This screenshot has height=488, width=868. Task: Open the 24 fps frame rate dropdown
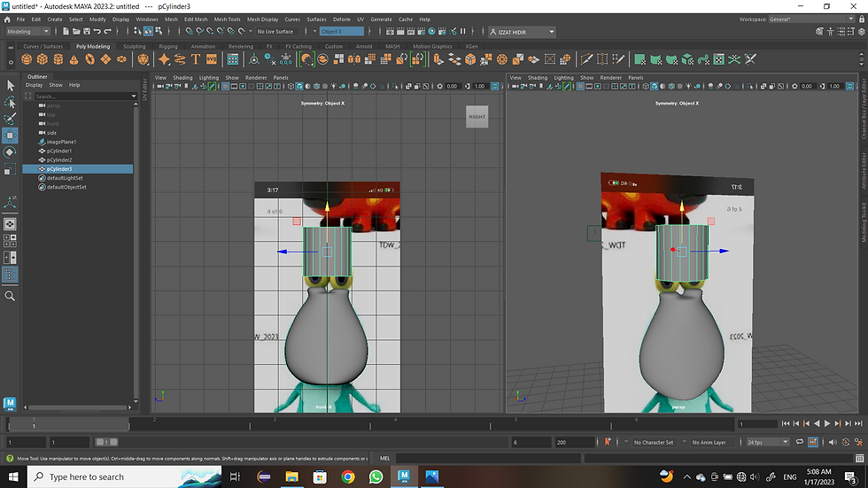767,442
